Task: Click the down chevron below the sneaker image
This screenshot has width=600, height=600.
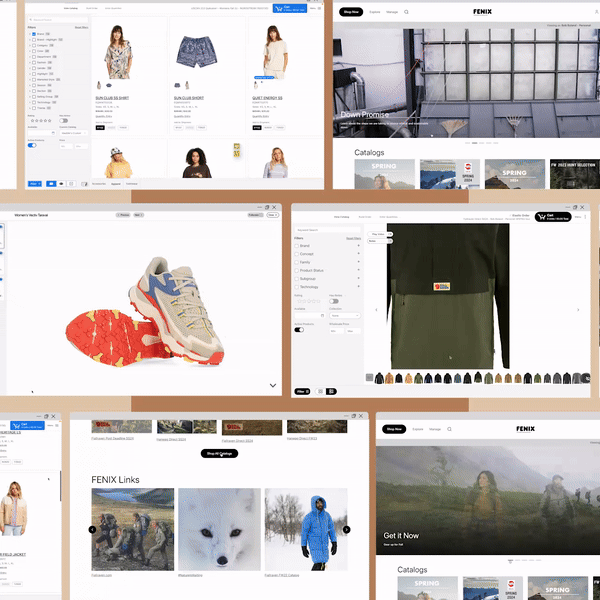Action: [x=273, y=385]
